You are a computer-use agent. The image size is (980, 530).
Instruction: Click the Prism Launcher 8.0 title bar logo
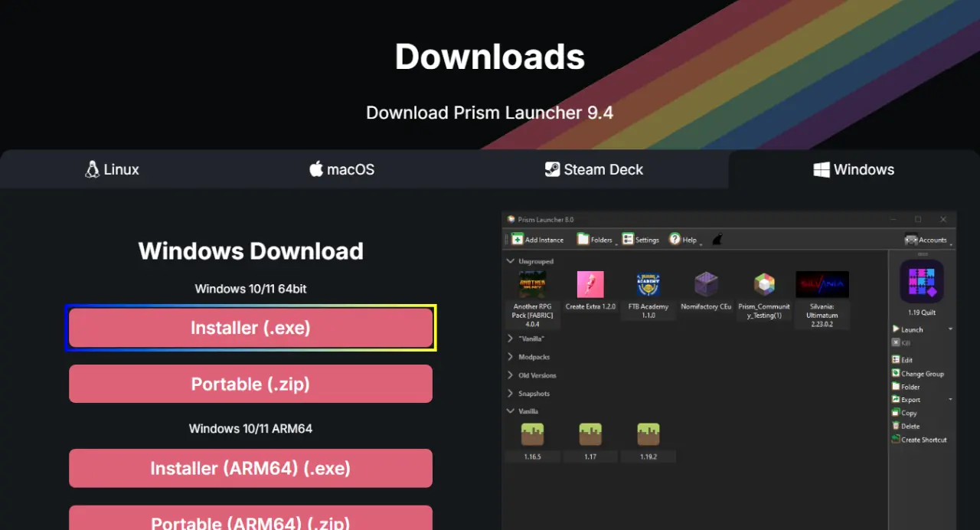pyautogui.click(x=511, y=219)
